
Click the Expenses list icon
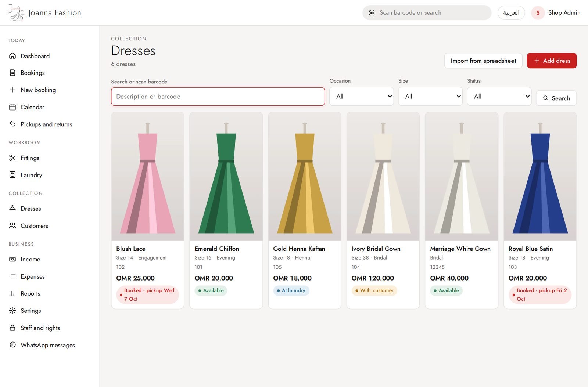pos(12,276)
